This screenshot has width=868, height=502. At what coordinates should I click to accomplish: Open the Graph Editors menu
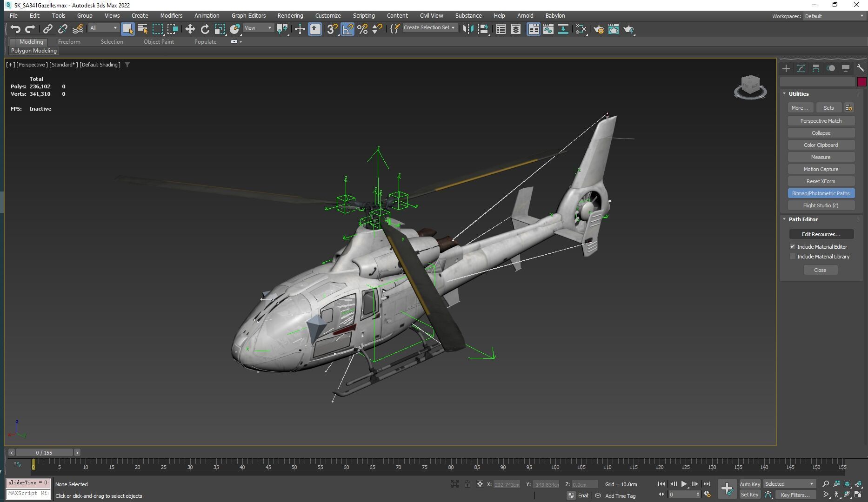coord(248,16)
